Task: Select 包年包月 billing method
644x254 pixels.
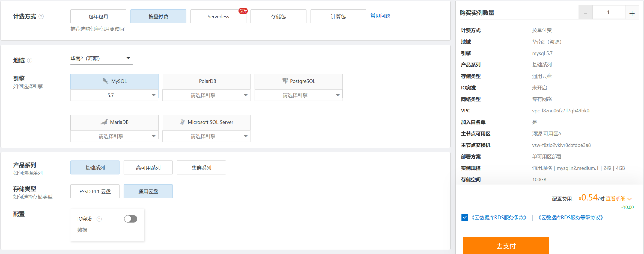Action: (98, 16)
